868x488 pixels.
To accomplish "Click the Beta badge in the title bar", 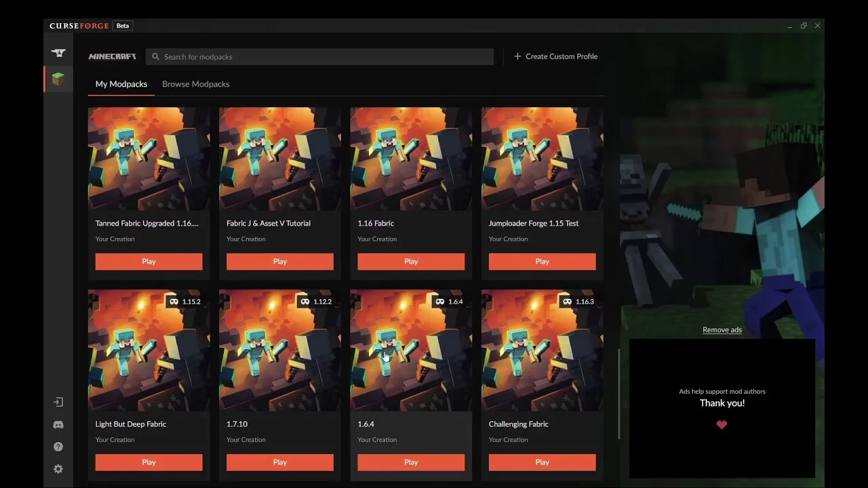I will coord(123,26).
